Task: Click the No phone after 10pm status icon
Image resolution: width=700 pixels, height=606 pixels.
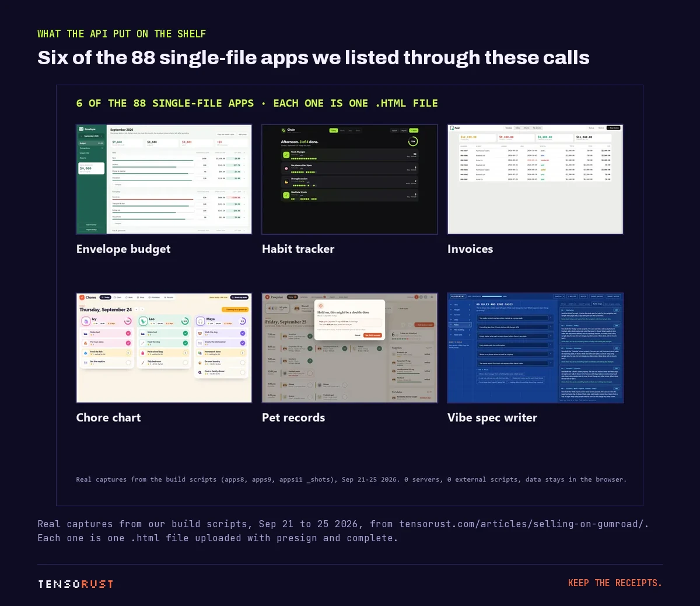Action: pos(286,168)
